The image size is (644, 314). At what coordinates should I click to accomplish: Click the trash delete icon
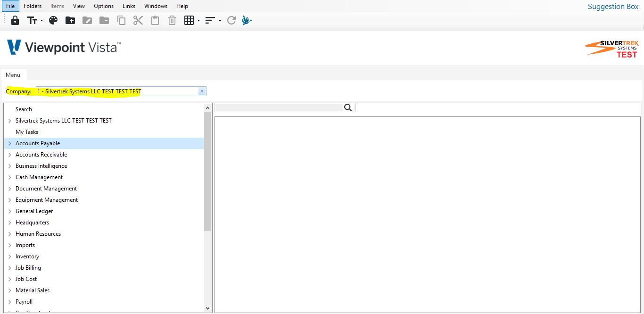[172, 20]
